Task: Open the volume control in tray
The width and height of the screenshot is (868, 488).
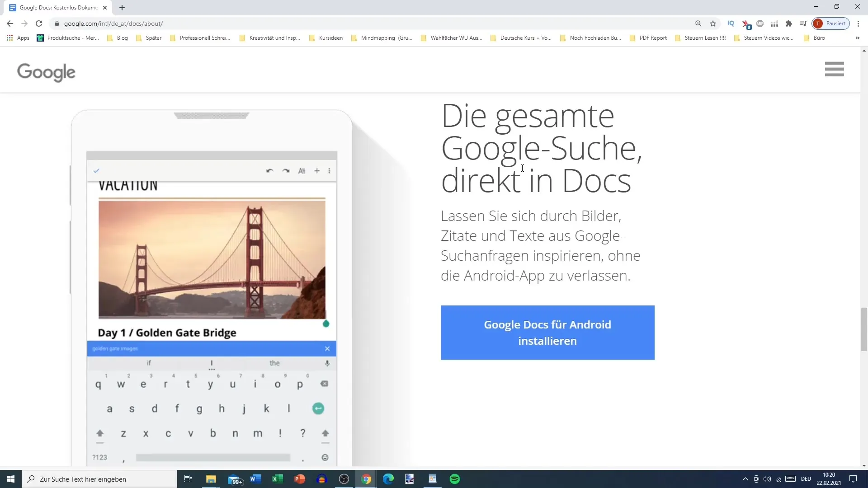Action: [x=767, y=479]
